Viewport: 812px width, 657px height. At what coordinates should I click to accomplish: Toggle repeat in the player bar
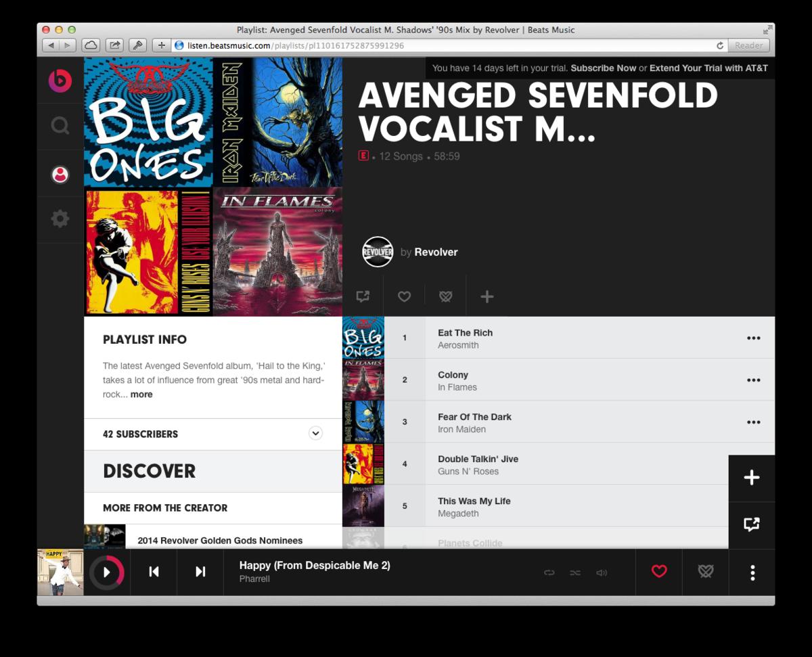point(549,572)
